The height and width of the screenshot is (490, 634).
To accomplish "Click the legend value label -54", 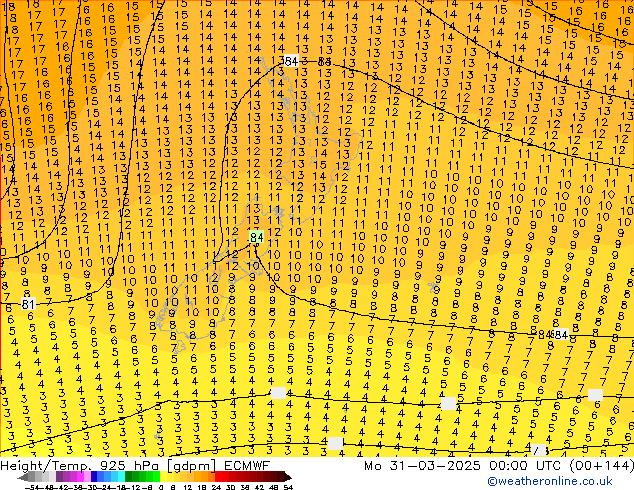I will pyautogui.click(x=32, y=487).
